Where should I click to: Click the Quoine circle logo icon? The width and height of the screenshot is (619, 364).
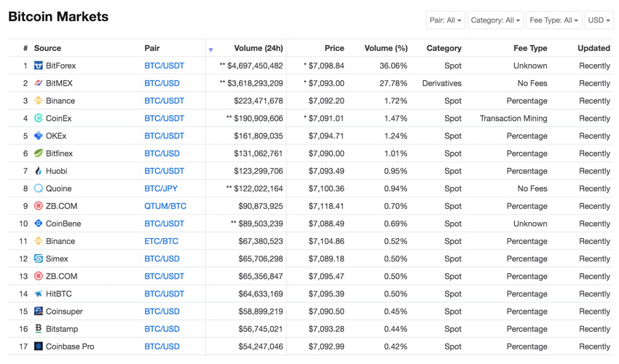pos(39,189)
